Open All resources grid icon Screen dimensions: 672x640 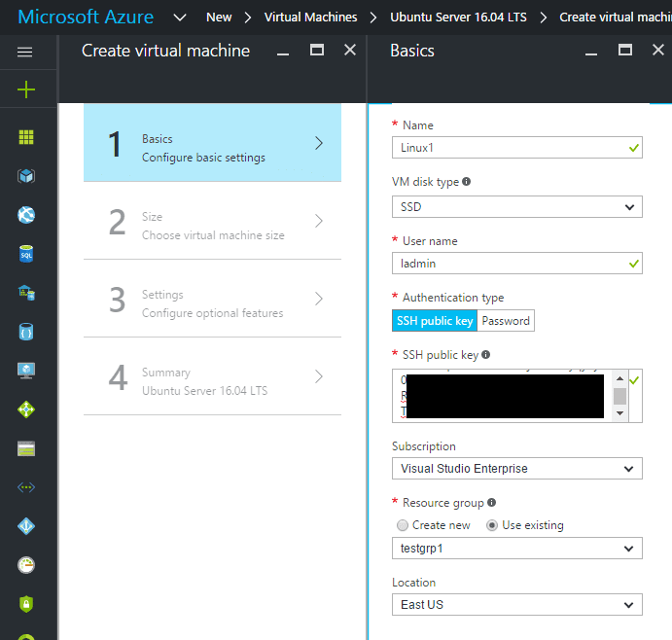pyautogui.click(x=26, y=137)
